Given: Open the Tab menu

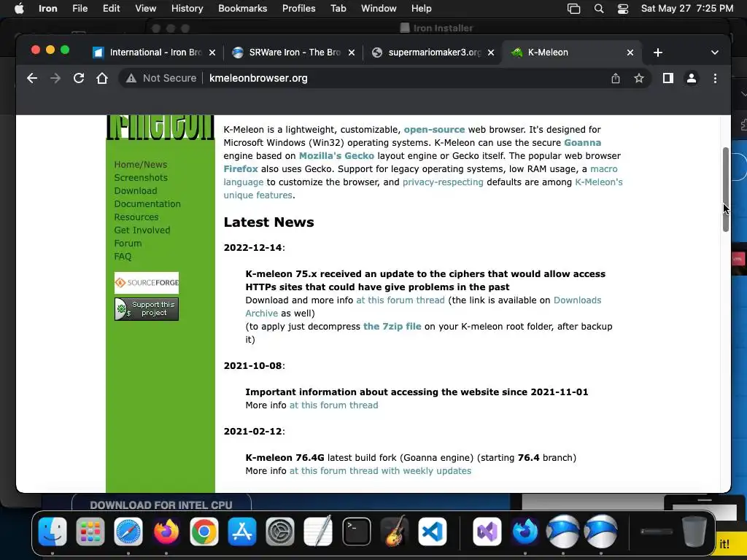Looking at the screenshot, I should (x=338, y=9).
